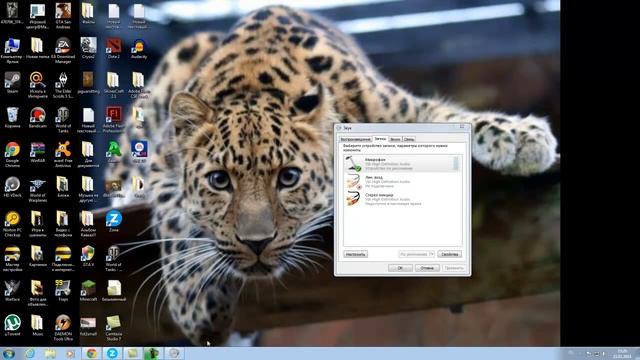Open the EA Download Manager shortcut
Image resolution: width=640 pixels, height=360 pixels.
coord(63,51)
